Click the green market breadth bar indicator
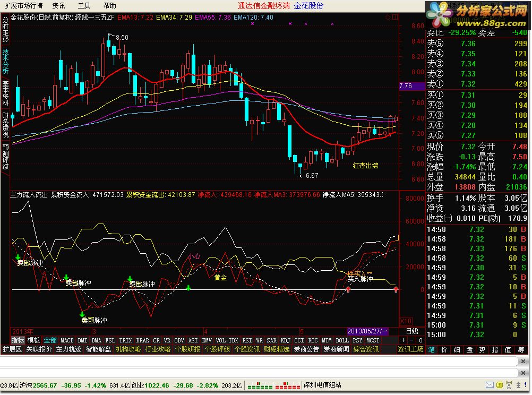Screen dimensions: 532x395 coord(260,385)
